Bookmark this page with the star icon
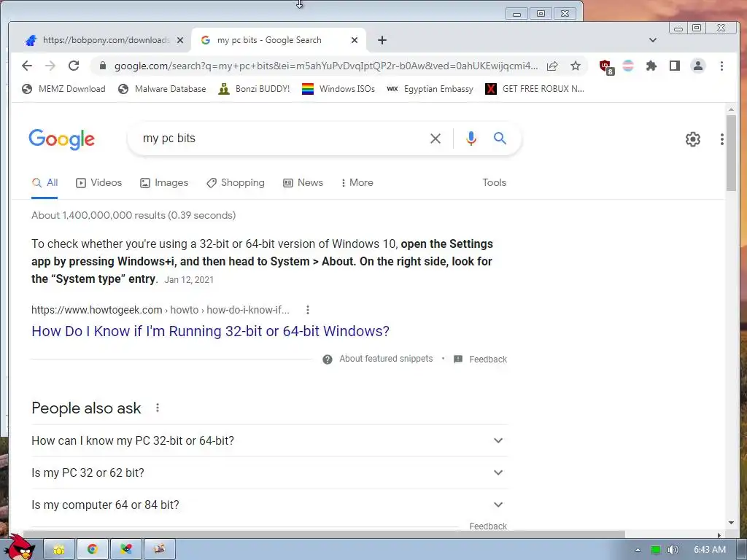 click(x=576, y=66)
